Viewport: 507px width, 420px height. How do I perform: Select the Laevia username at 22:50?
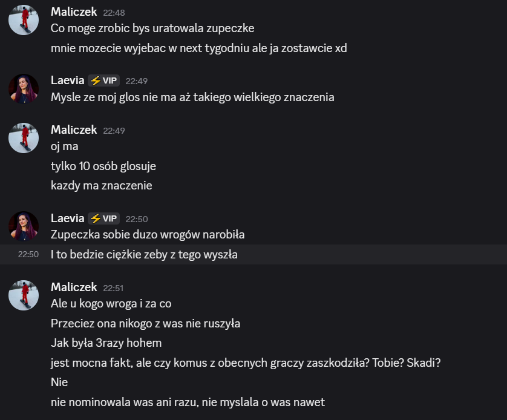(x=68, y=218)
